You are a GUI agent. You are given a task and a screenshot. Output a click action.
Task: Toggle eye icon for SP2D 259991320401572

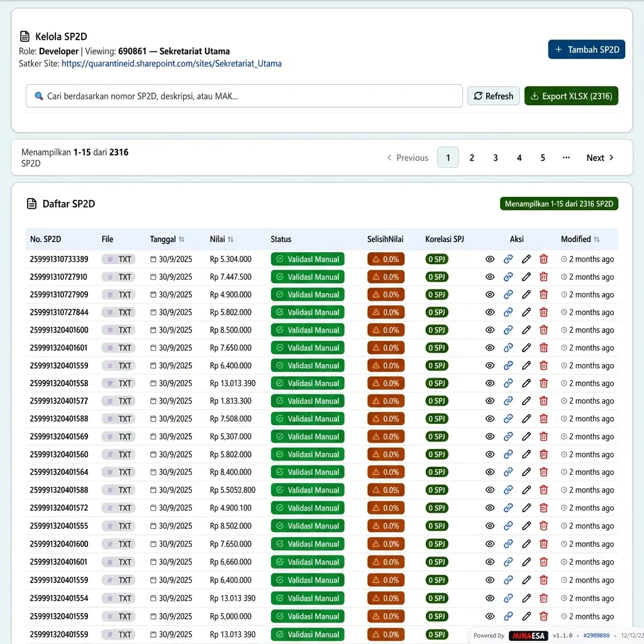point(490,508)
